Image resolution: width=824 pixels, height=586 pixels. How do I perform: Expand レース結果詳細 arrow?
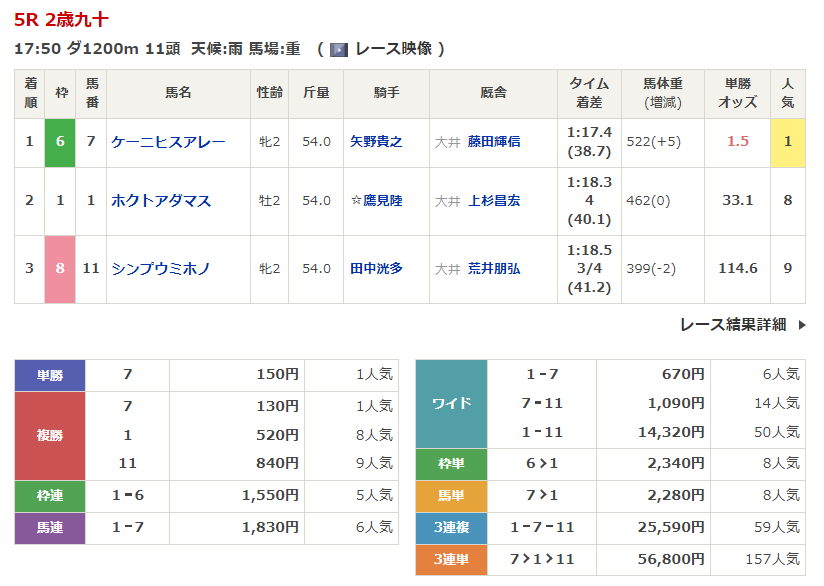801,325
